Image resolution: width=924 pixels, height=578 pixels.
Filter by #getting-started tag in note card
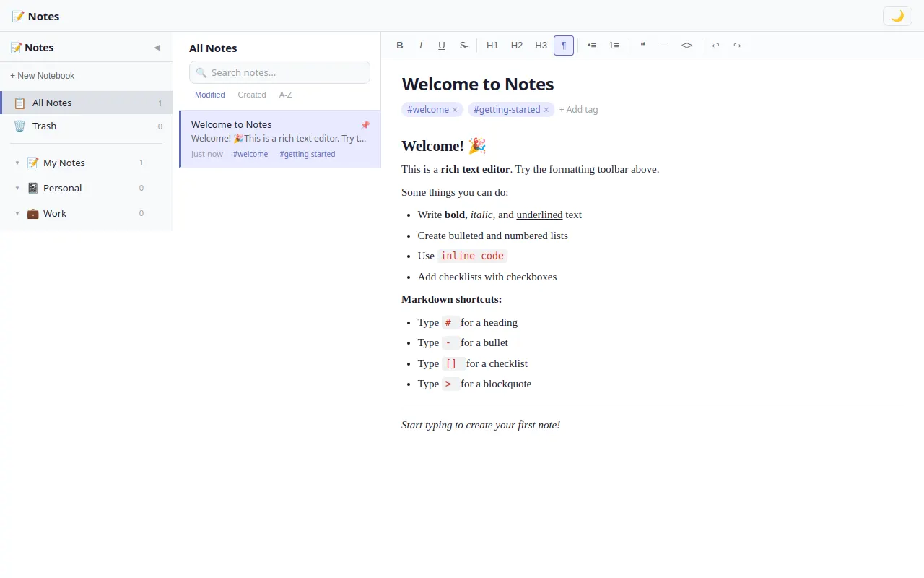308,154
